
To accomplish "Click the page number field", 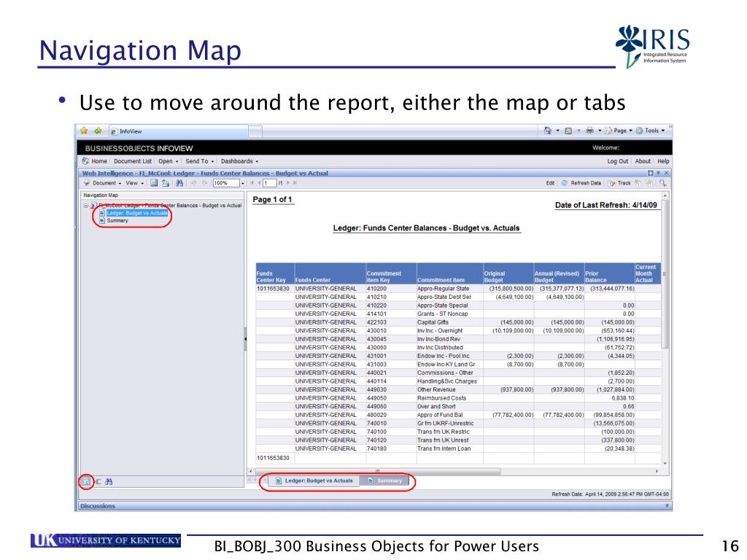I will pyautogui.click(x=270, y=183).
